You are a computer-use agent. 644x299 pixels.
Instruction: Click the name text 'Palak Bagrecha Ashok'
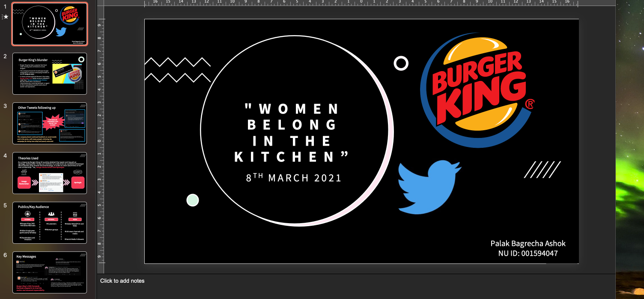(528, 243)
